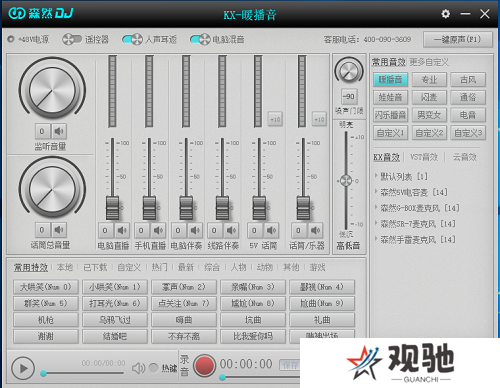
Task: Toggle +10 boost on 话筒/乐器 channel
Action: pos(319,119)
